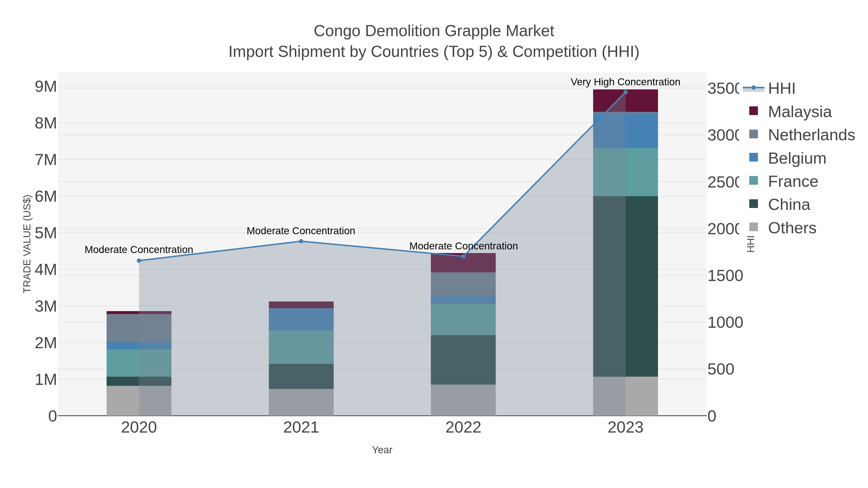
Task: Click the Belgium segment in the 2023 bar
Action: pyautogui.click(x=625, y=131)
